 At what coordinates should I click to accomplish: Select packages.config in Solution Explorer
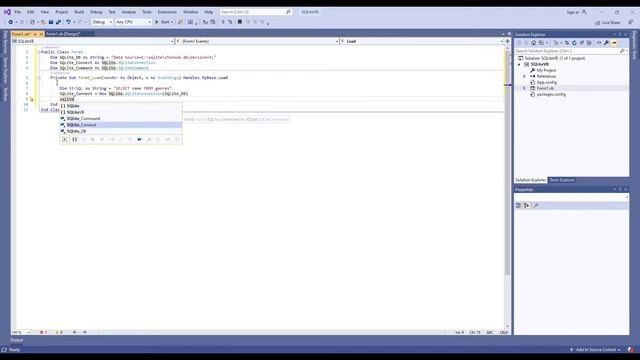click(x=551, y=94)
